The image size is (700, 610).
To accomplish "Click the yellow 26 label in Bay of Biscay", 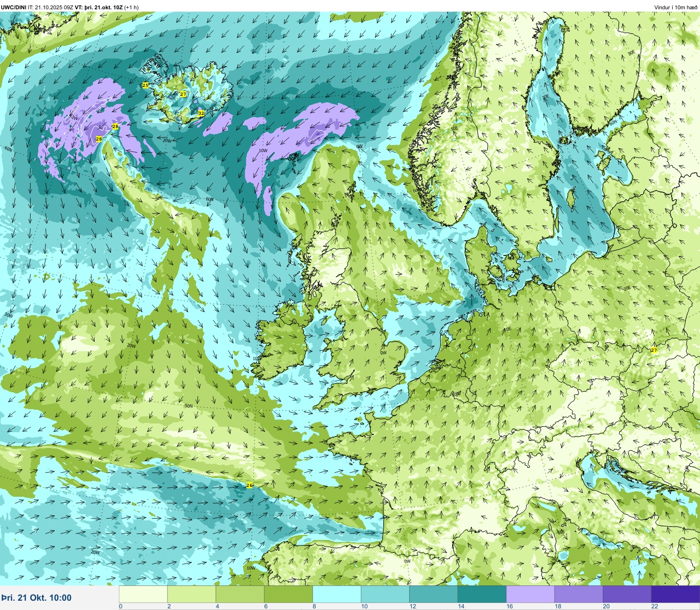I will point(250,485).
